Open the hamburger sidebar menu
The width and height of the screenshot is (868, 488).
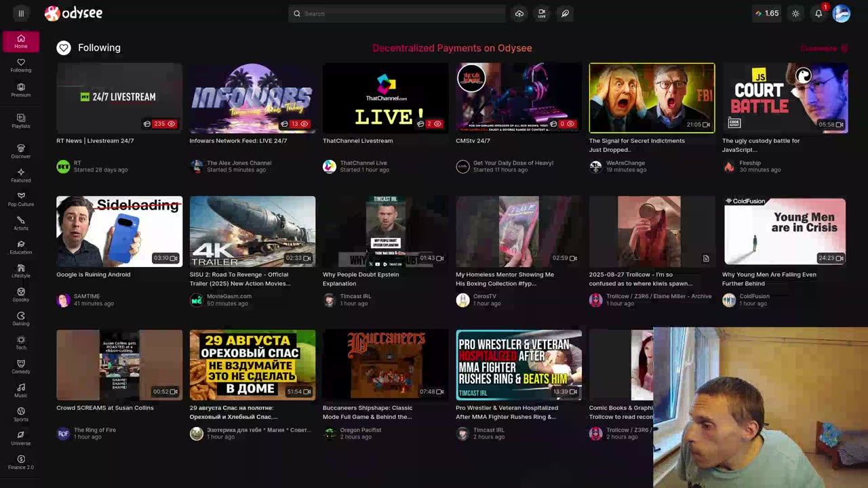coord(21,14)
